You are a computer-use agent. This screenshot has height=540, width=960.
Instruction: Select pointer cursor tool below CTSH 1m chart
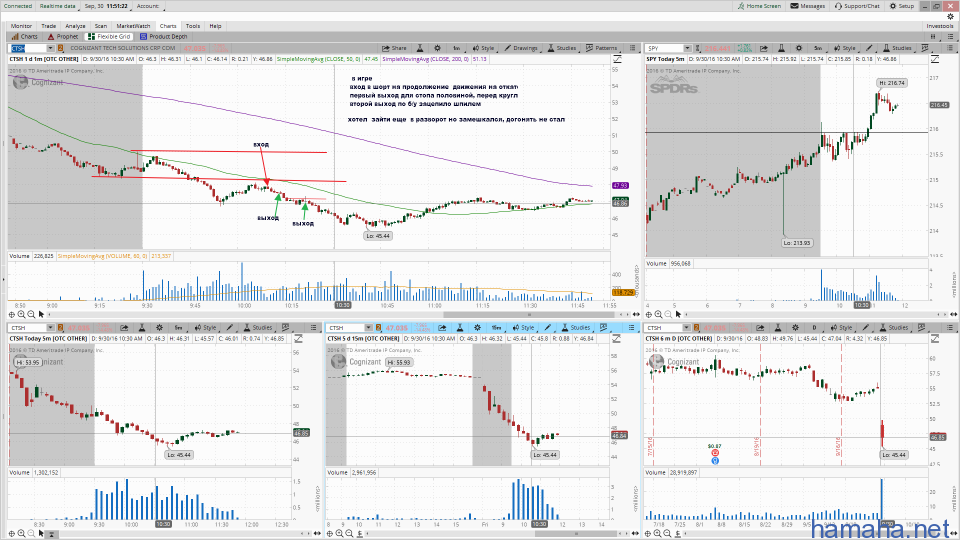tap(42, 314)
